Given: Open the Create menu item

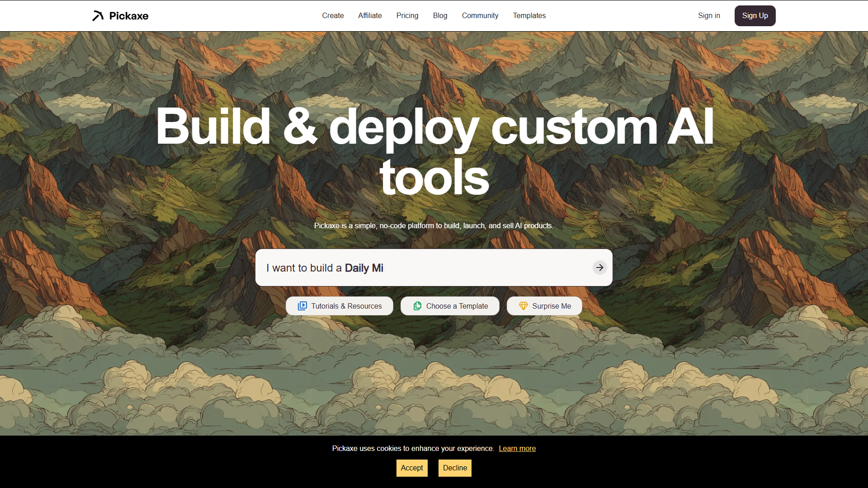Looking at the screenshot, I should (333, 16).
